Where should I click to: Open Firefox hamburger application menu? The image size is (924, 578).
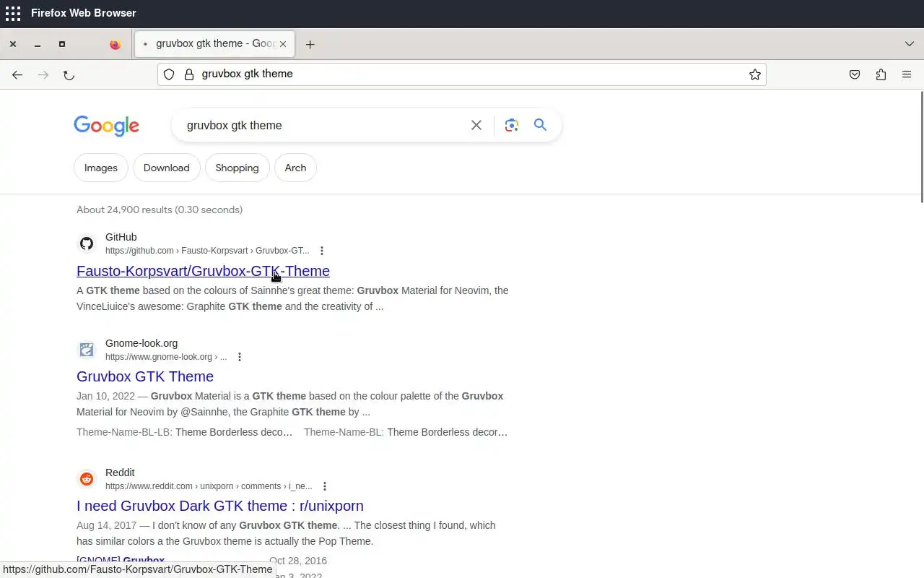pos(907,74)
